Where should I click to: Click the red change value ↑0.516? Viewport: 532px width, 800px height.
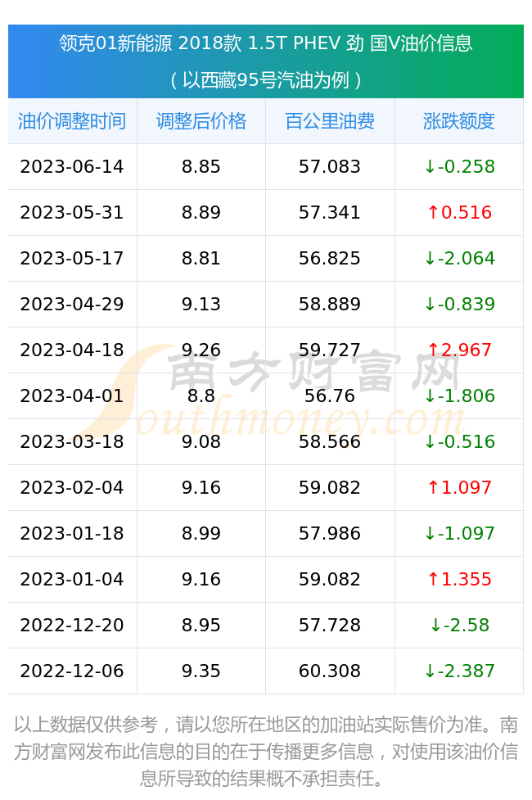pos(459,212)
